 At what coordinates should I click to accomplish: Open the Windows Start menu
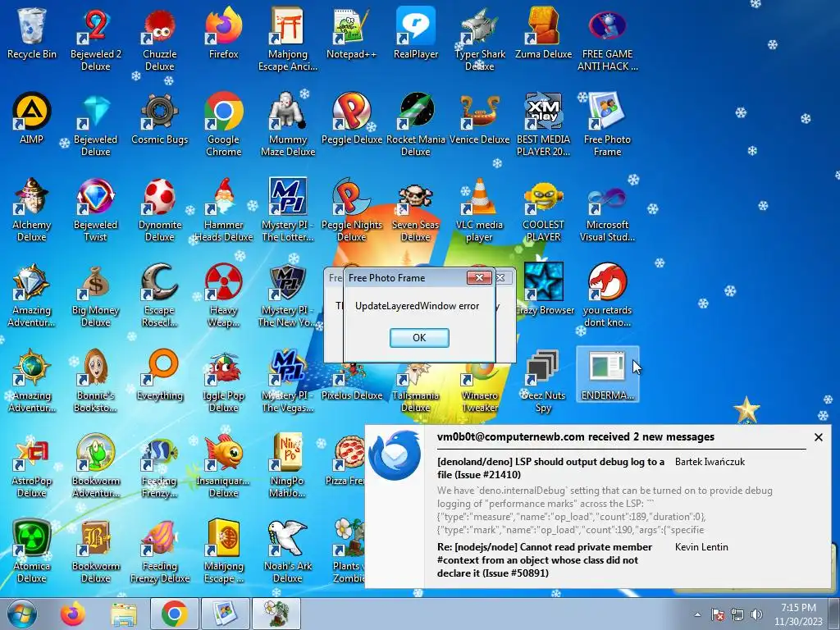pyautogui.click(x=21, y=614)
